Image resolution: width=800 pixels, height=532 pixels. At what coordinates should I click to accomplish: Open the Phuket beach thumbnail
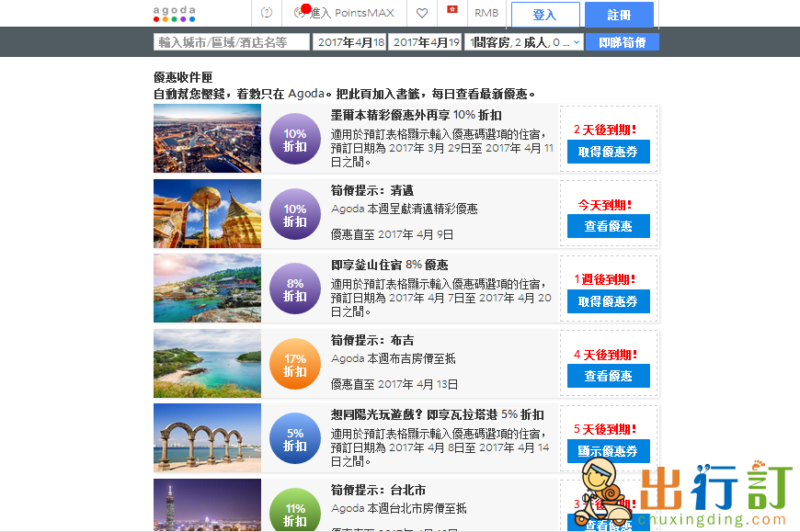(x=207, y=363)
